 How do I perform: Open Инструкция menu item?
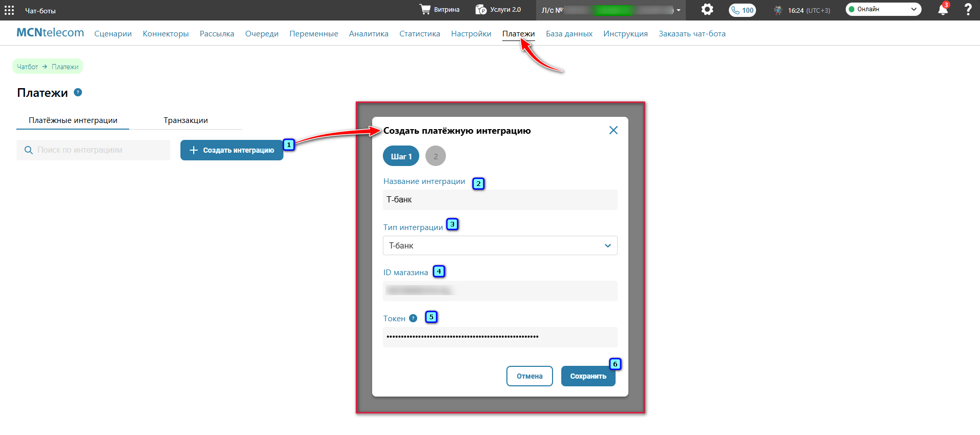pyautogui.click(x=625, y=34)
